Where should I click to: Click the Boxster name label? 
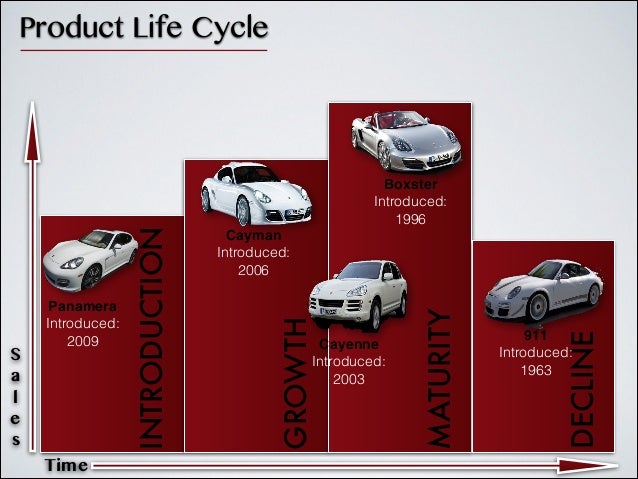(411, 184)
